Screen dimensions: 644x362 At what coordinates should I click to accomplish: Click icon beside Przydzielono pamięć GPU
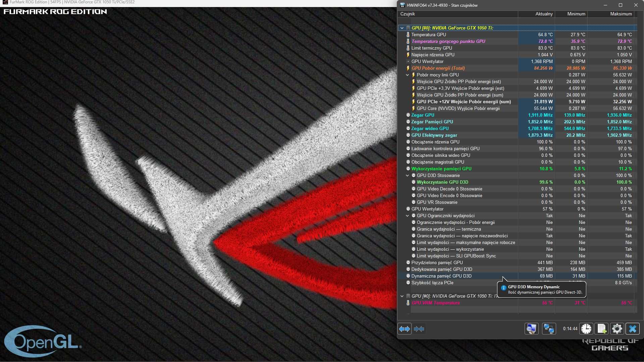408,262
